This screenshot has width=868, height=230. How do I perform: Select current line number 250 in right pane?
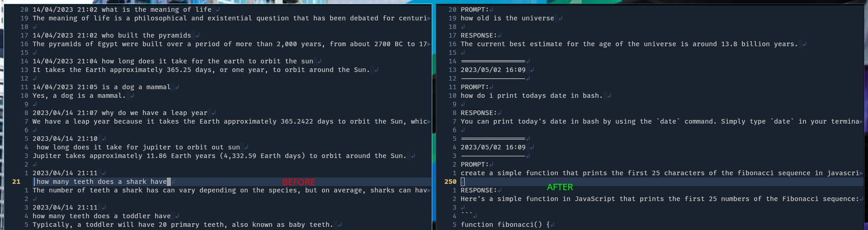pyautogui.click(x=450, y=182)
